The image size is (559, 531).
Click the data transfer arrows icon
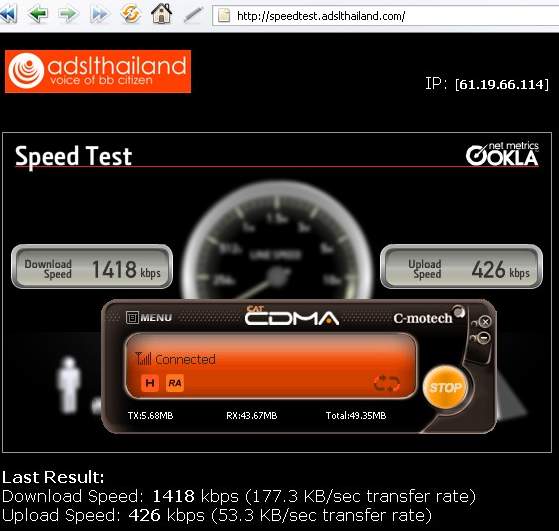(x=386, y=383)
